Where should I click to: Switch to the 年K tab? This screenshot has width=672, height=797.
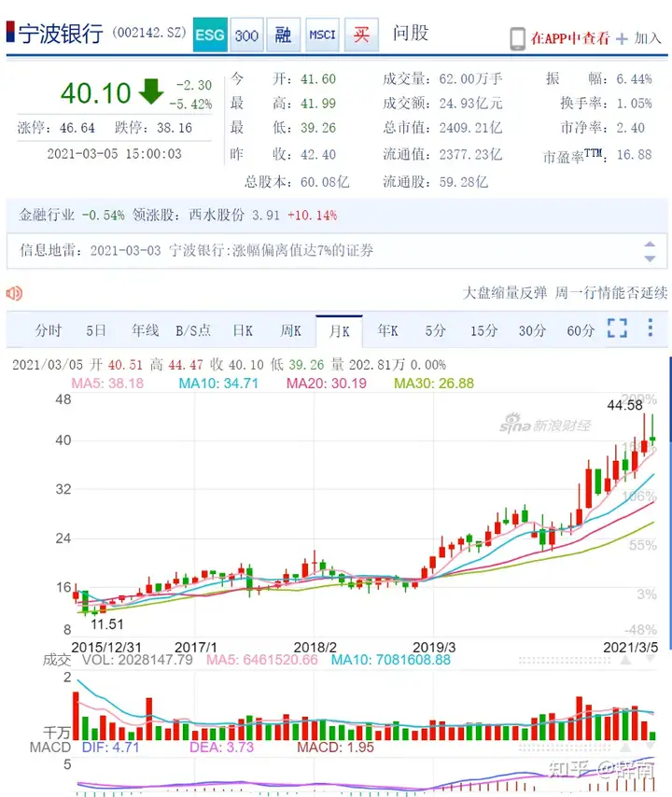pos(387,331)
